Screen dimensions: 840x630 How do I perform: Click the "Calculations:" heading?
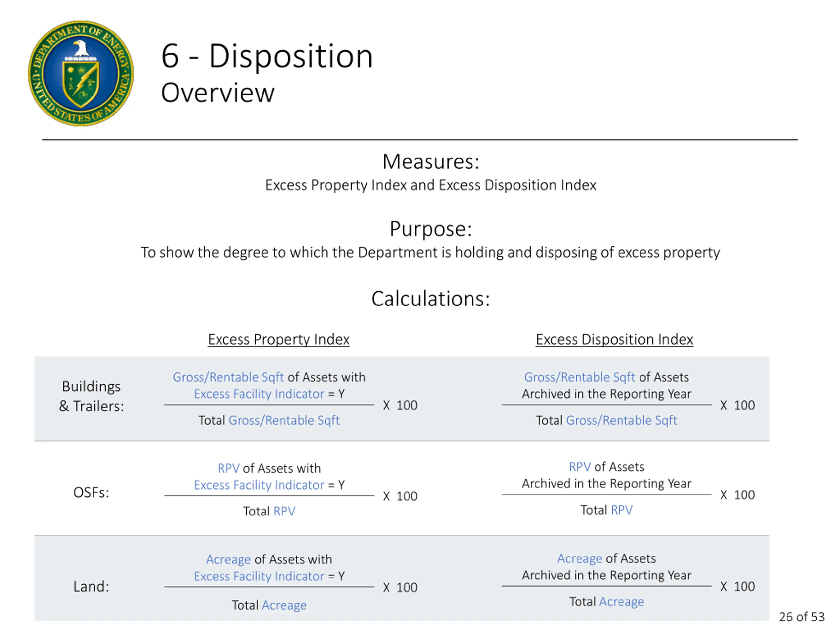point(430,299)
